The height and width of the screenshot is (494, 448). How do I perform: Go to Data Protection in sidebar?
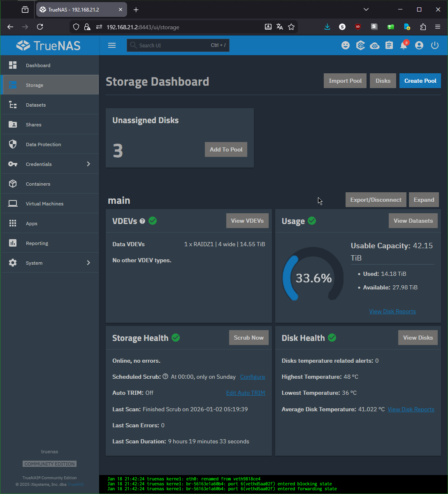[x=43, y=144]
